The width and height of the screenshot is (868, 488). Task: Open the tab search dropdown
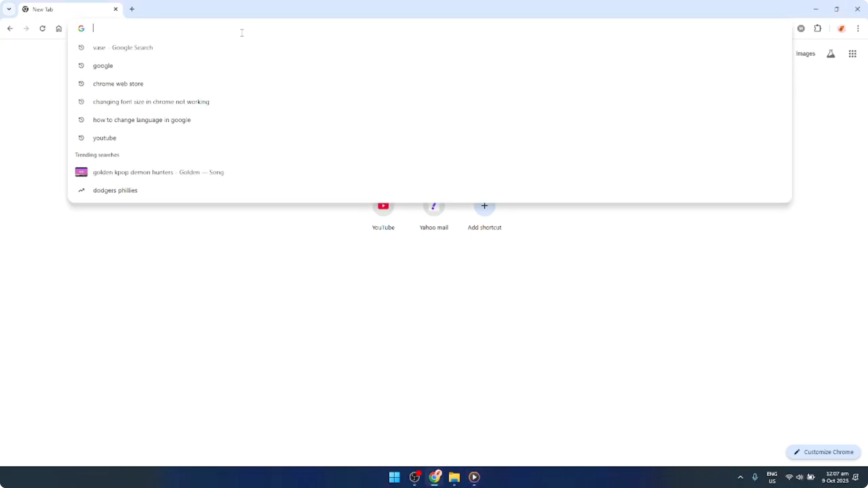9,9
